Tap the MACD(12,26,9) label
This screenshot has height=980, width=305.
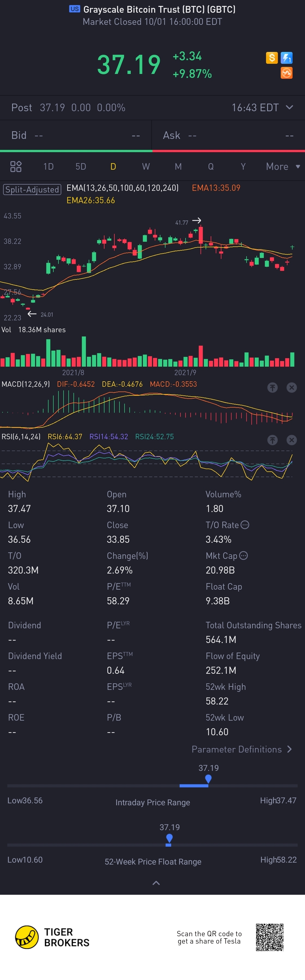click(x=25, y=384)
